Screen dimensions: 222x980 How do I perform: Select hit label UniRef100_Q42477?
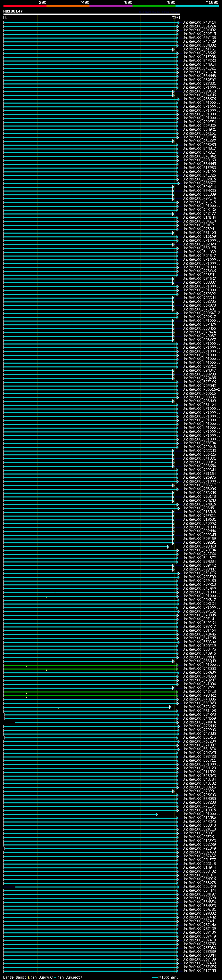click(x=199, y=213)
